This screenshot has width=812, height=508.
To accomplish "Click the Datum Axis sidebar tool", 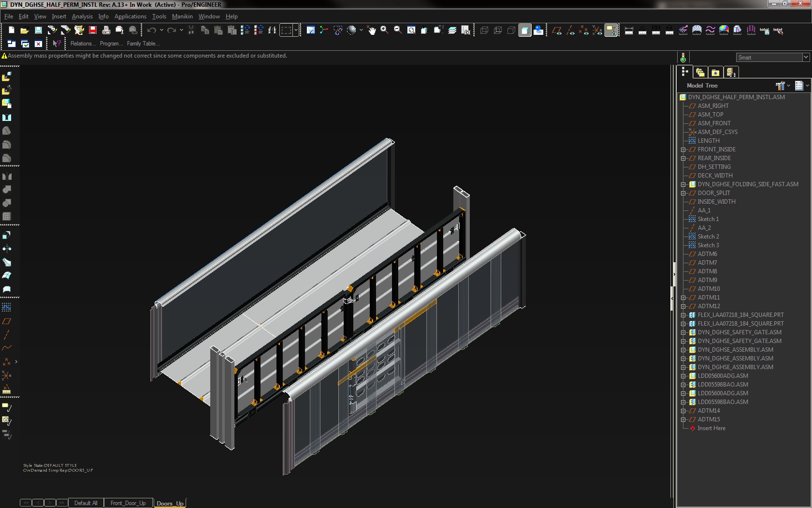I will click(7, 335).
